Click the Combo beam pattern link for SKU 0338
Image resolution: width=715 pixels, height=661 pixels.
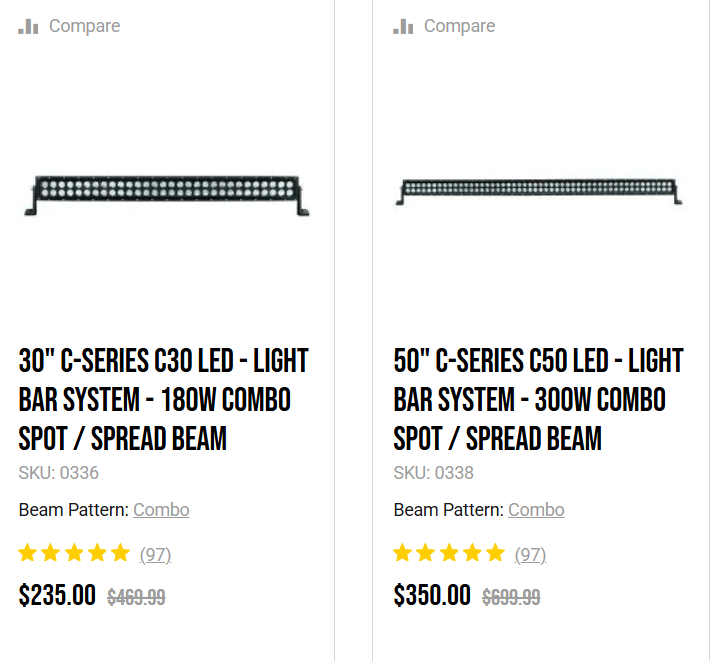point(536,510)
